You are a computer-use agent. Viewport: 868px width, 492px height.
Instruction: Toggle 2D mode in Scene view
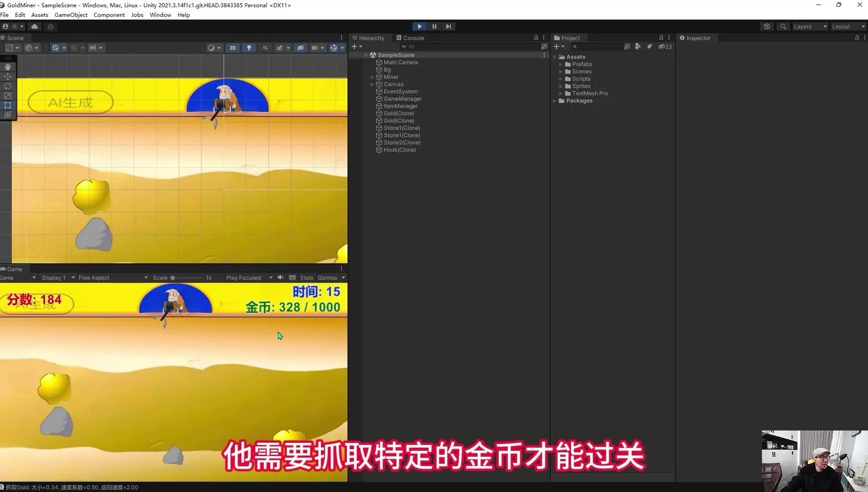coord(232,48)
